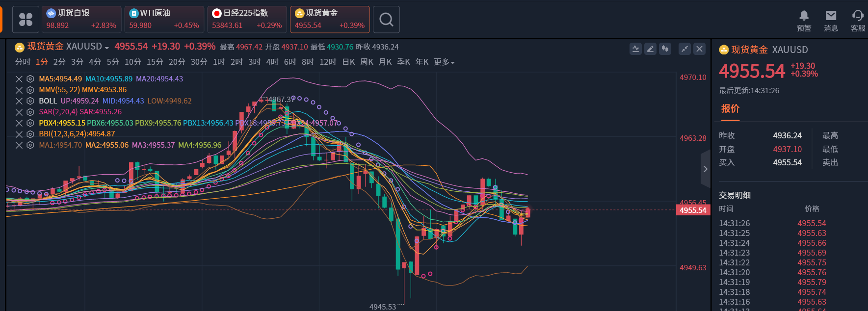Open the grid menu icon at top left
This screenshot has height=311, width=868.
pos(26,20)
